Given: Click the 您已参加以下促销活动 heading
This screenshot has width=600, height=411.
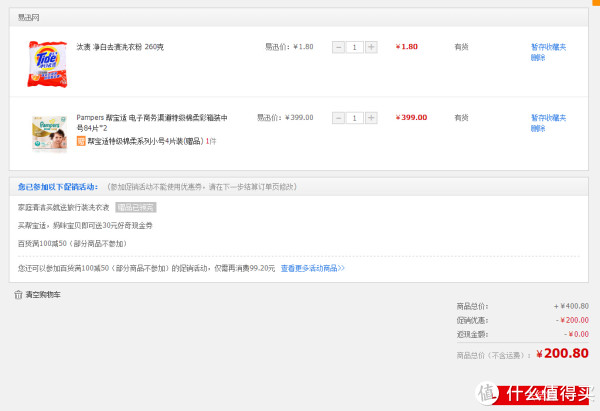Looking at the screenshot, I should (58, 187).
